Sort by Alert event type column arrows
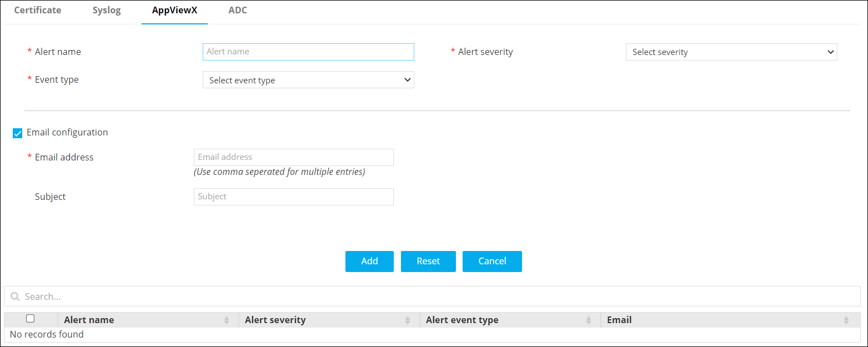The width and height of the screenshot is (868, 347). coord(589,320)
